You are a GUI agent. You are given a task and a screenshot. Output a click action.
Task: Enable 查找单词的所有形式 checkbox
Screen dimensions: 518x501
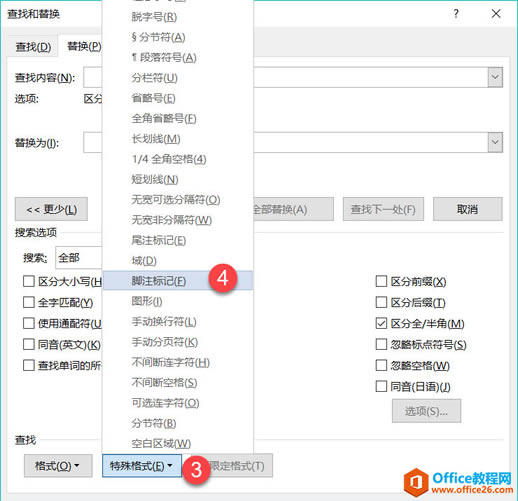[29, 365]
